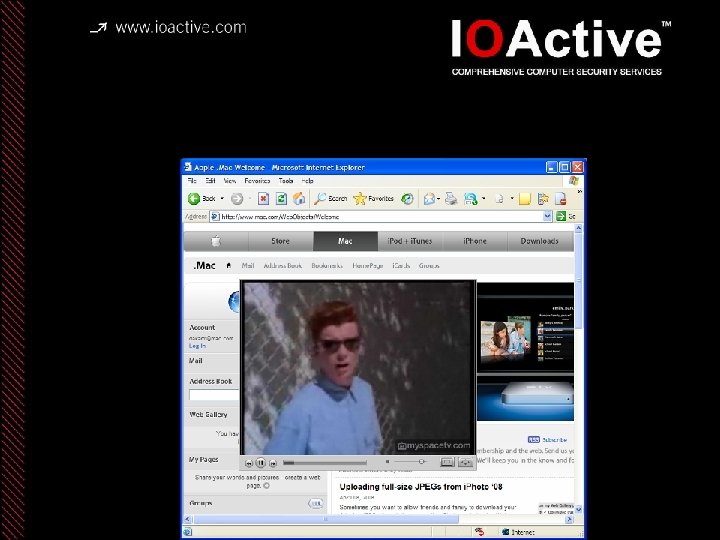Click the vertical scrollbar up arrow
Viewport: 720px width, 540px height.
point(579,228)
